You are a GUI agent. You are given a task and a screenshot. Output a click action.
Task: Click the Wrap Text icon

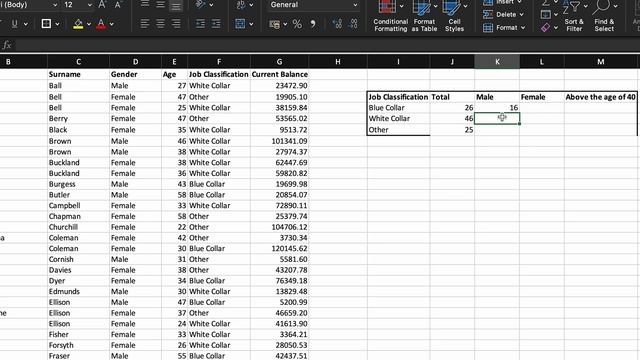click(240, 4)
